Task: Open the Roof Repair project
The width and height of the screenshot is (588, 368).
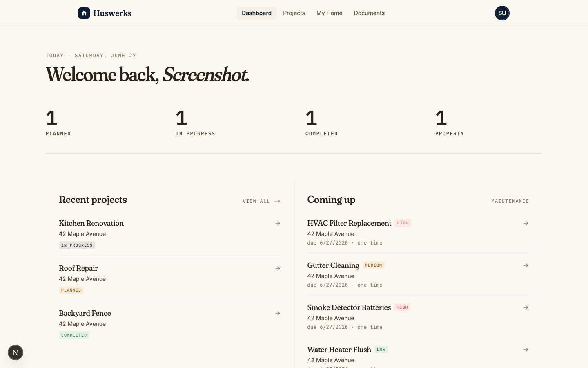Action: 170,278
